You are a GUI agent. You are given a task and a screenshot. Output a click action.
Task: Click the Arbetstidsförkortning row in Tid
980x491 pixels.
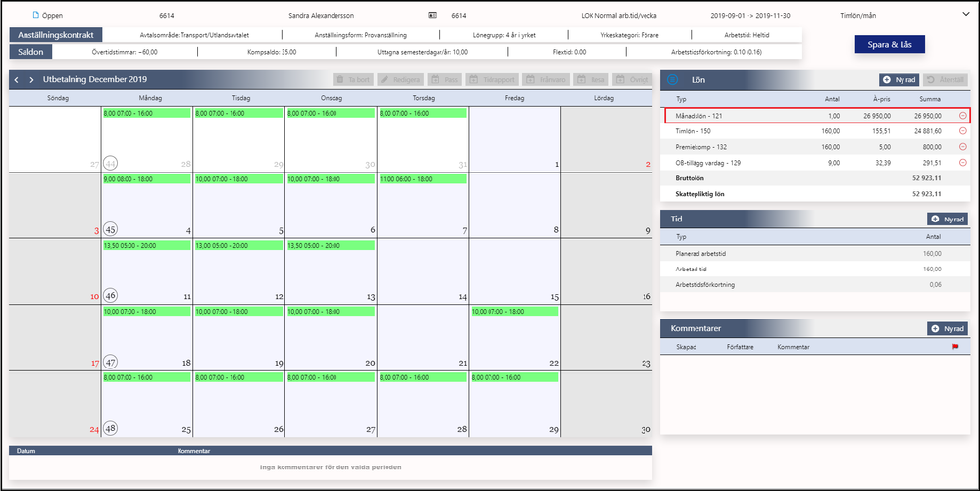(x=815, y=285)
